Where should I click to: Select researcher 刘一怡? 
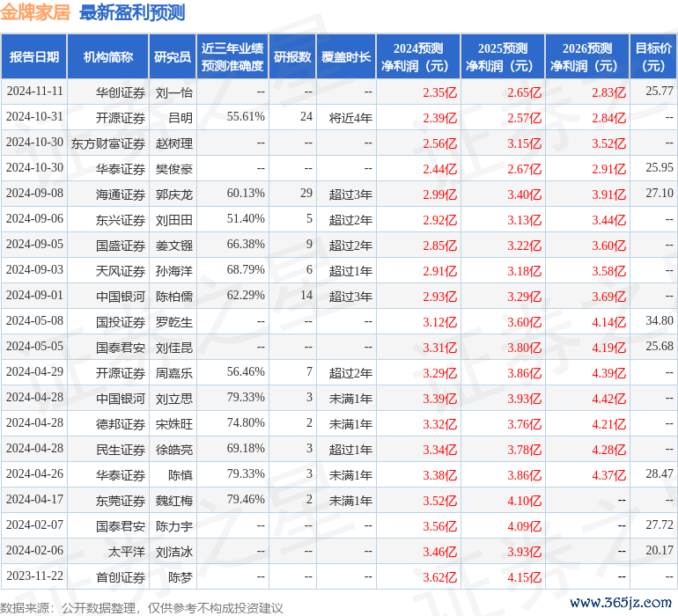(173, 92)
